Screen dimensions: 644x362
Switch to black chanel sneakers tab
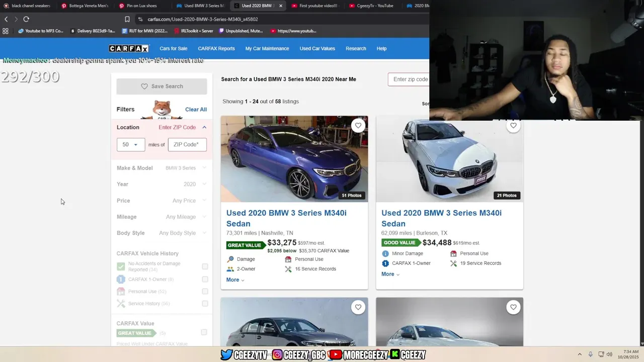pos(28,6)
